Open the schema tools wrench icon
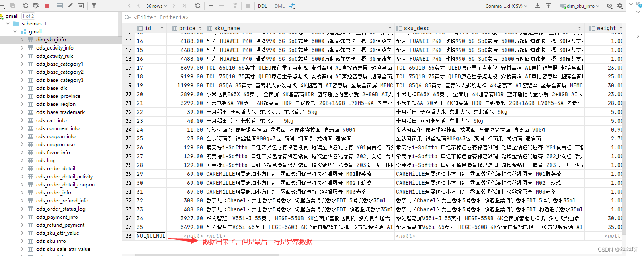 point(36,6)
